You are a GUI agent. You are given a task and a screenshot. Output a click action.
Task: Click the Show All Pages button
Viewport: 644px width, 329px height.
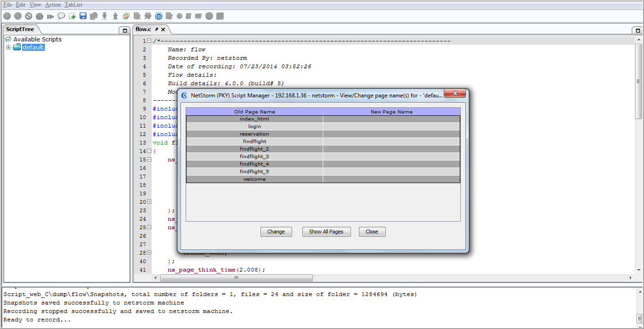point(326,232)
